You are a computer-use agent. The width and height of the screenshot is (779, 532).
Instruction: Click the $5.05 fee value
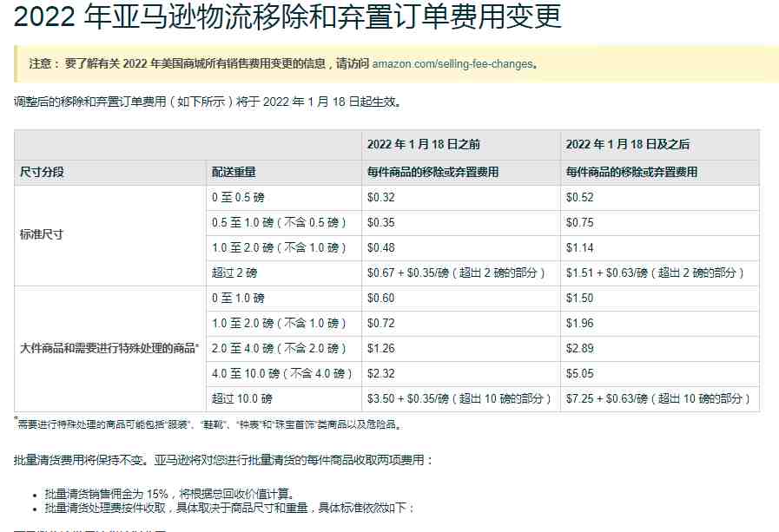pos(580,374)
